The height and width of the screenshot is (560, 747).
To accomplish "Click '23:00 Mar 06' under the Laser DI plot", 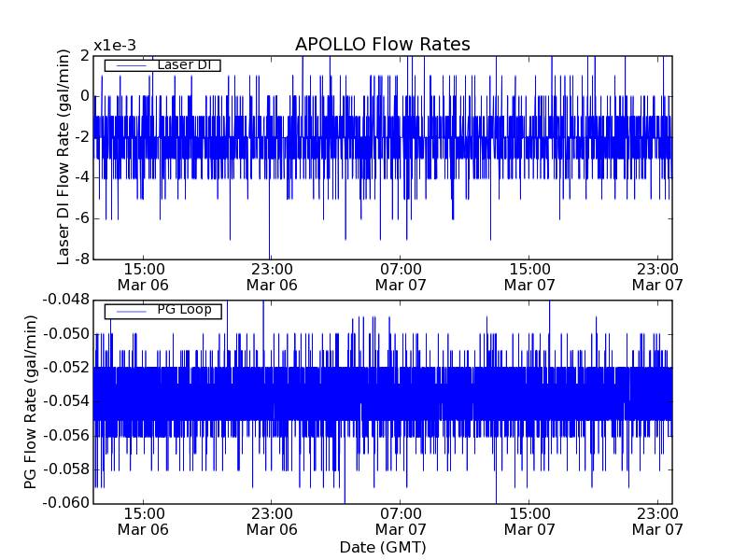I will click(272, 277).
